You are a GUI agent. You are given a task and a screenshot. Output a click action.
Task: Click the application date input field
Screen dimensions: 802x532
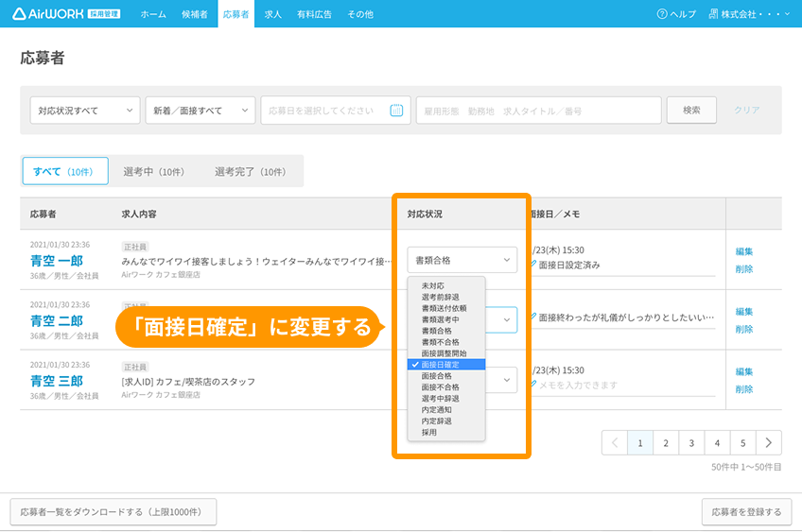point(336,111)
